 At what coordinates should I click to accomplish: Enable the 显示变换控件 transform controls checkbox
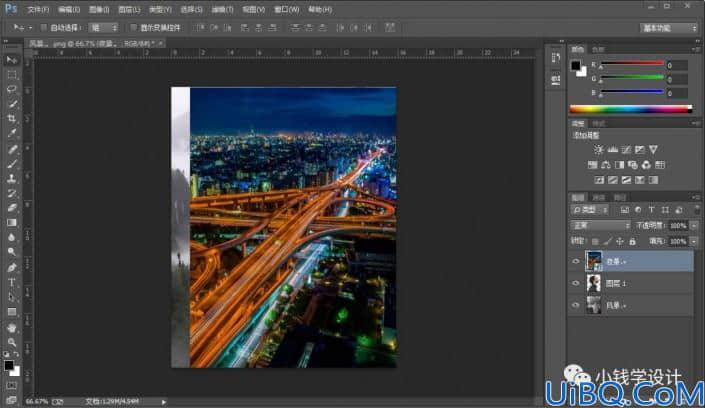point(133,27)
